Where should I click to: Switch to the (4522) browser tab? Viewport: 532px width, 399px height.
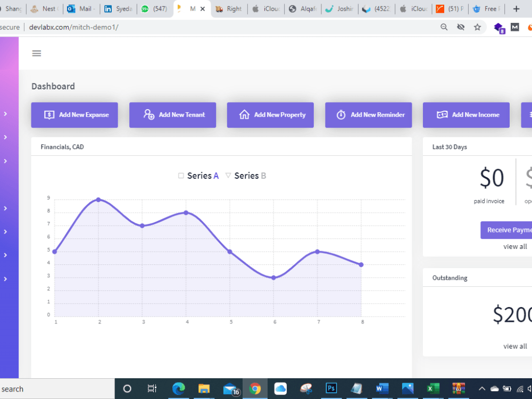point(376,9)
